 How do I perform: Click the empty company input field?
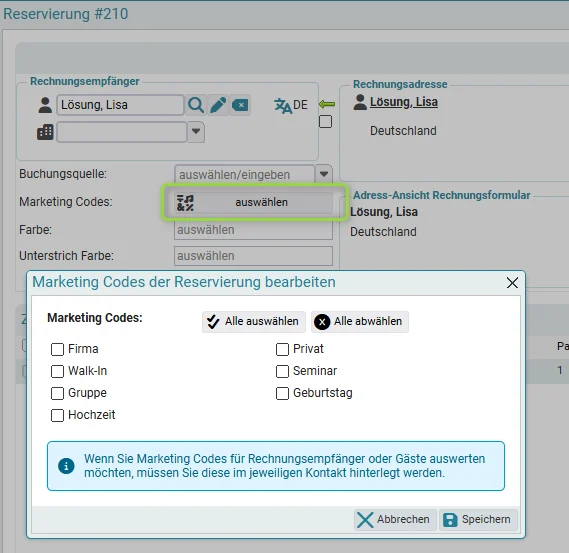pyautogui.click(x=122, y=132)
